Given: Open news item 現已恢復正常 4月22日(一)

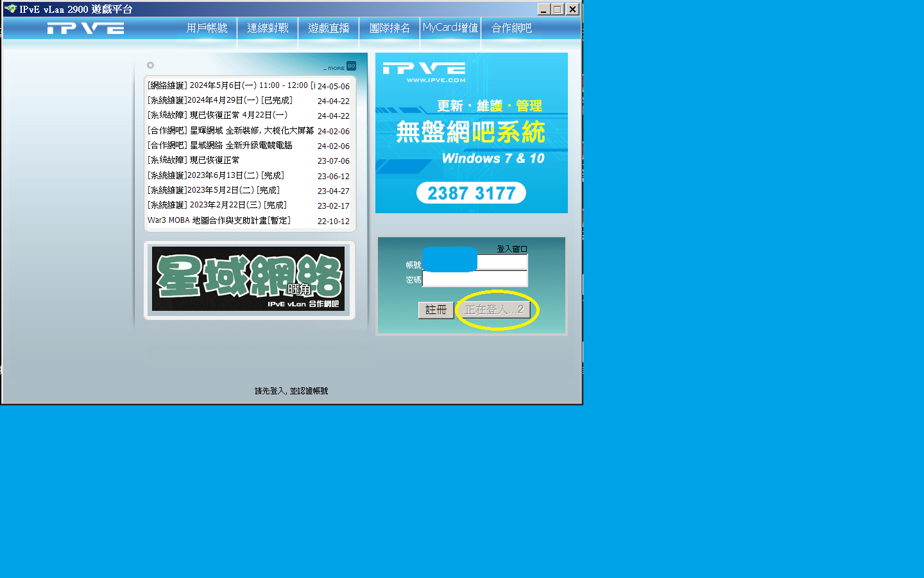Looking at the screenshot, I should coord(218,116).
